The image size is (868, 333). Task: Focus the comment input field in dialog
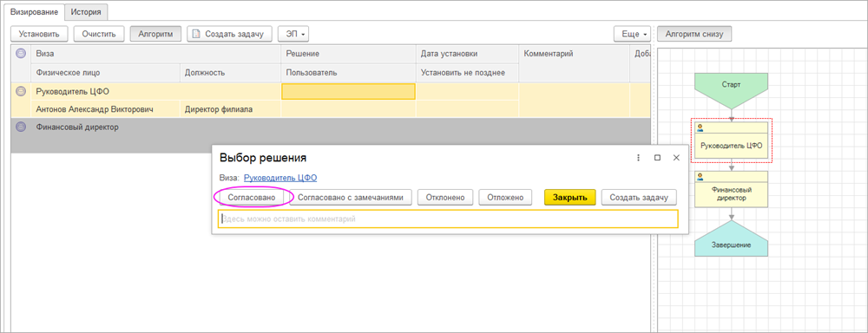449,219
